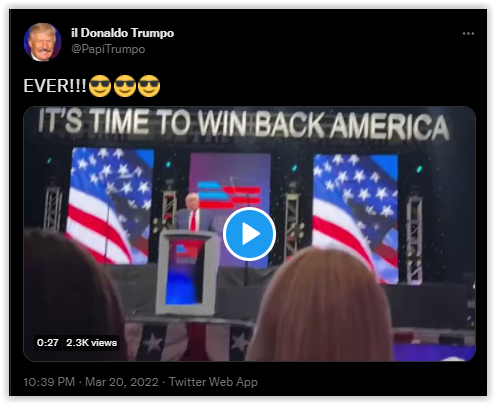
Task: Click the "IT'S TIME TO WIN BACK AMERICA" banner
Action: 244,124
